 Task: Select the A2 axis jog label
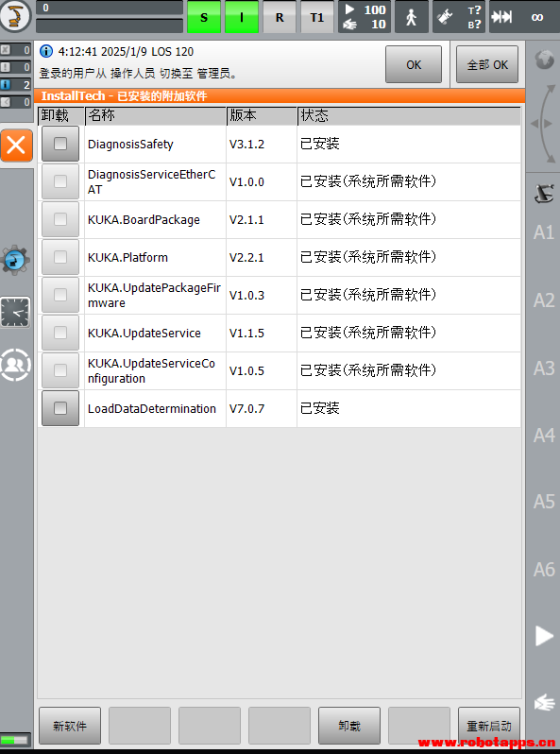pos(544,300)
